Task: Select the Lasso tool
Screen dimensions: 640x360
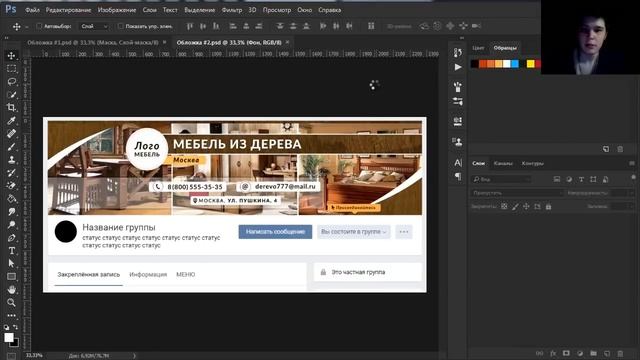Action: pos(11,82)
